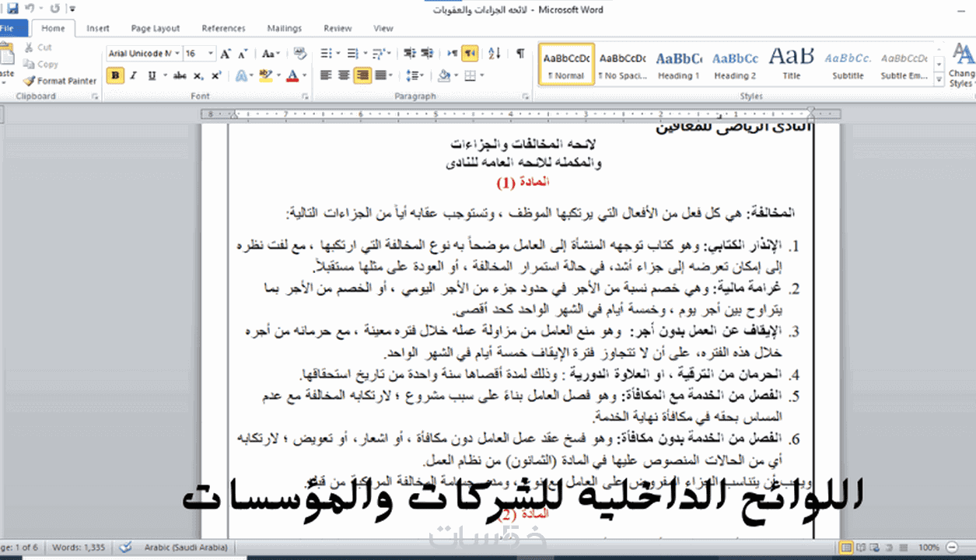976x560 pixels.
Task: Apply numbered list formatting
Action: (x=353, y=54)
